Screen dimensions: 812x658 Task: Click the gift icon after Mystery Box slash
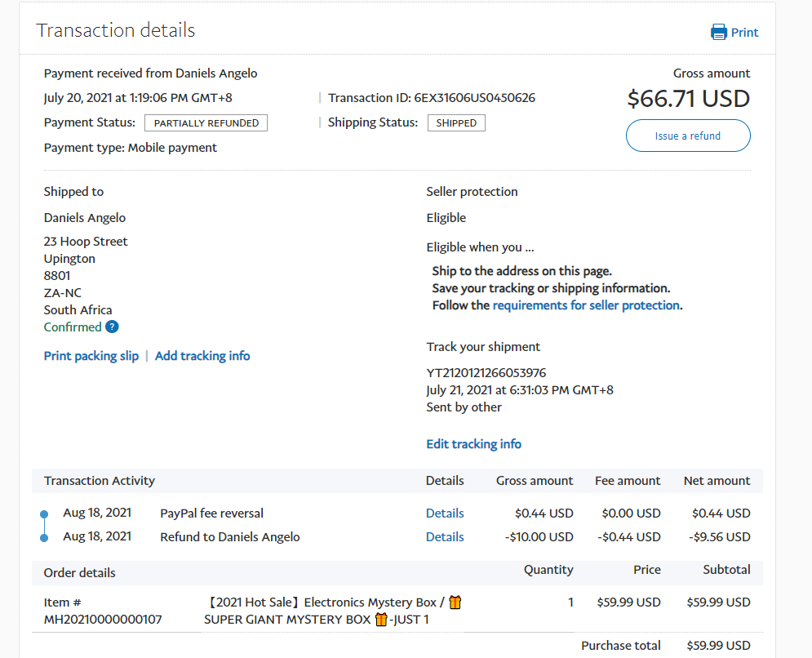pos(455,602)
